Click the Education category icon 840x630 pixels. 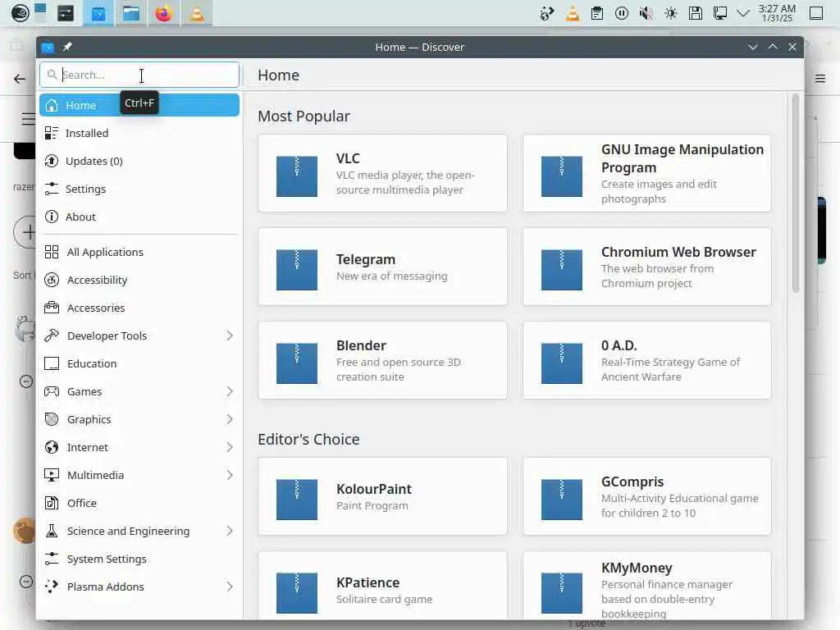click(x=52, y=363)
